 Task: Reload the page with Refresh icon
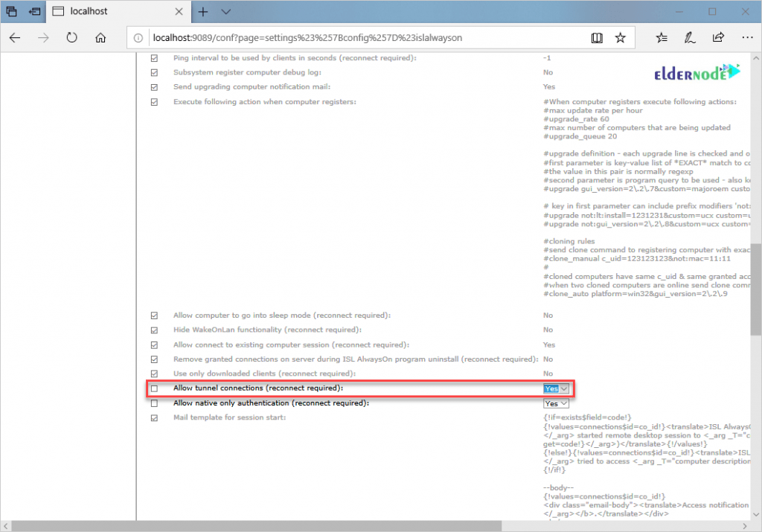pos(72,38)
